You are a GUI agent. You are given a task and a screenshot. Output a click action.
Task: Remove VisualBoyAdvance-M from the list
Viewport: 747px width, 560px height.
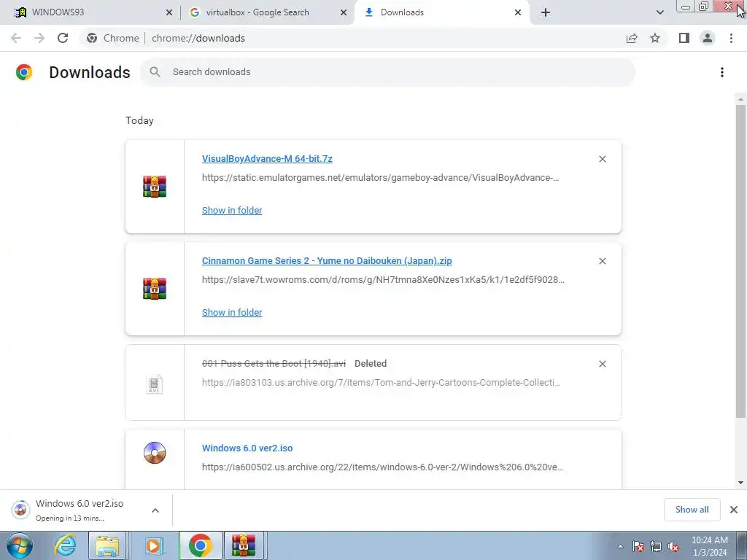tap(602, 159)
